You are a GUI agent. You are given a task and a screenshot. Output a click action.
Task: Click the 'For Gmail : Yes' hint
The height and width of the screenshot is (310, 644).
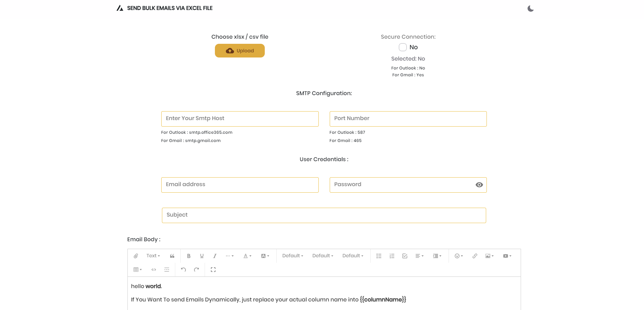click(x=408, y=75)
